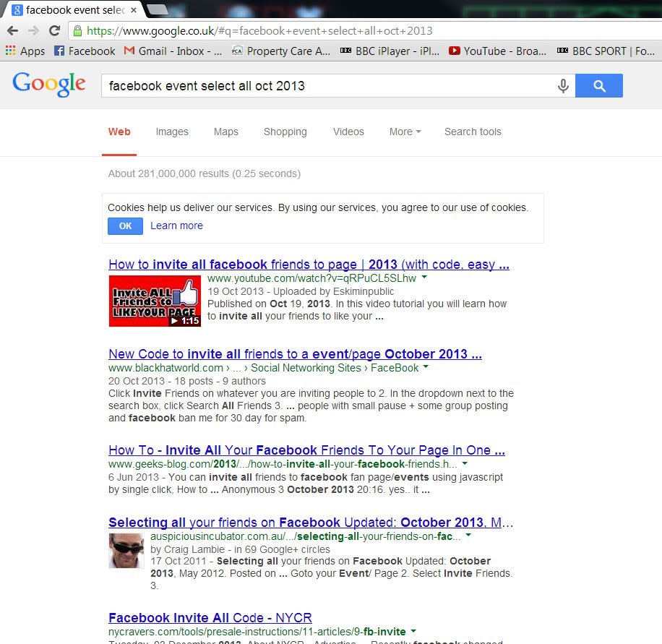Click the green padlock in address bar

coord(77,31)
